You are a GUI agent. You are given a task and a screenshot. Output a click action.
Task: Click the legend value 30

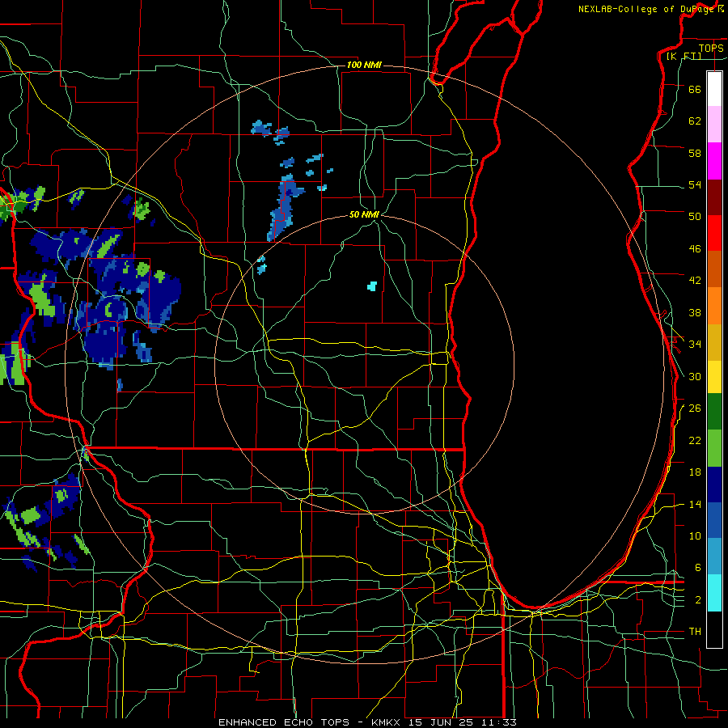[x=695, y=376]
